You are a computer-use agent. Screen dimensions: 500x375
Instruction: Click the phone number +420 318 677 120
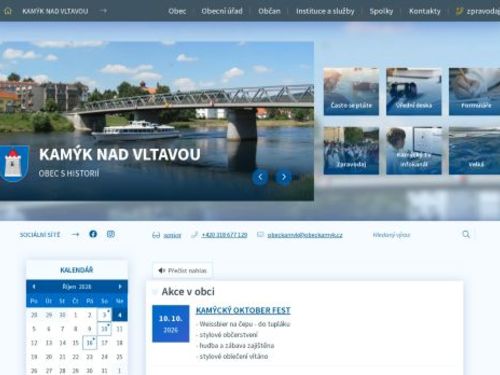point(224,235)
